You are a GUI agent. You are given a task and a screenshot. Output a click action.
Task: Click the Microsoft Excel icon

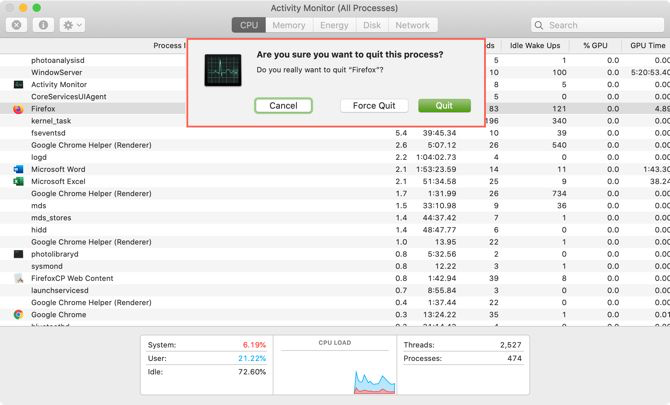point(18,181)
